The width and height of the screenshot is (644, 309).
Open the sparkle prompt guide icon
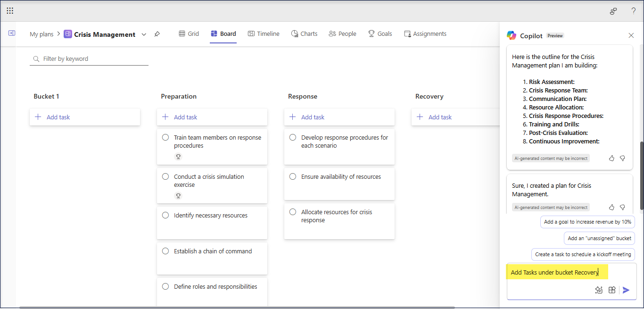(599, 290)
